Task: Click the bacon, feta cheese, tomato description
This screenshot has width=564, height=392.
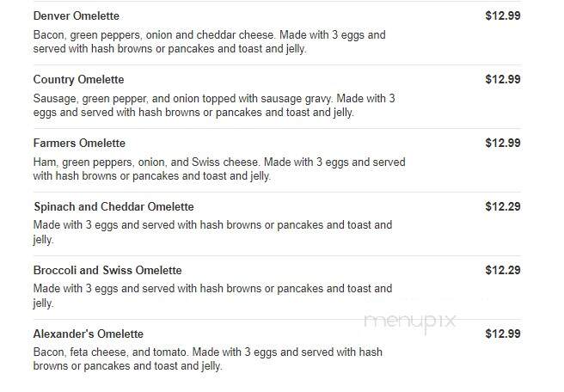Action: (207, 359)
